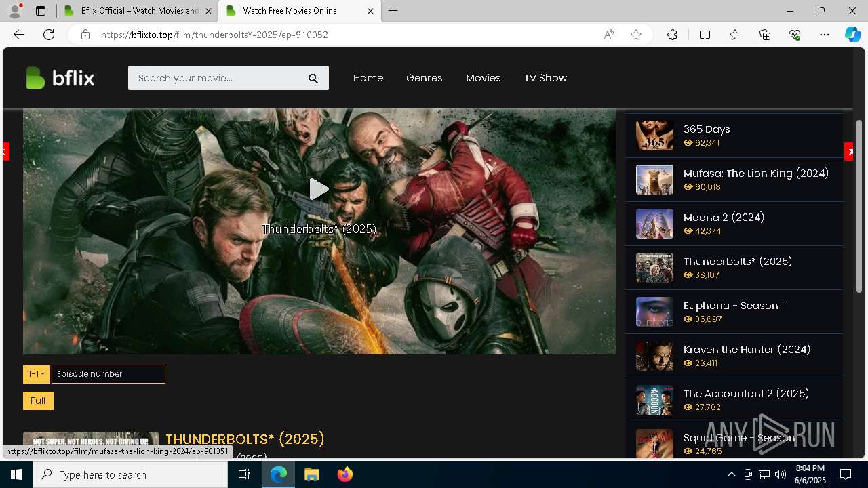Open Microsoft Edge from taskbar
The width and height of the screenshot is (868, 488).
click(x=279, y=474)
